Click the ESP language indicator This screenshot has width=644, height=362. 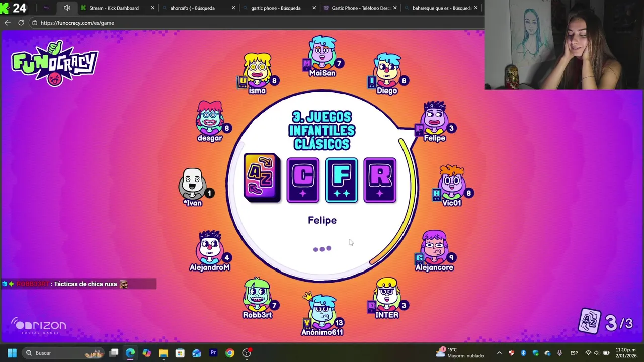pos(574,353)
